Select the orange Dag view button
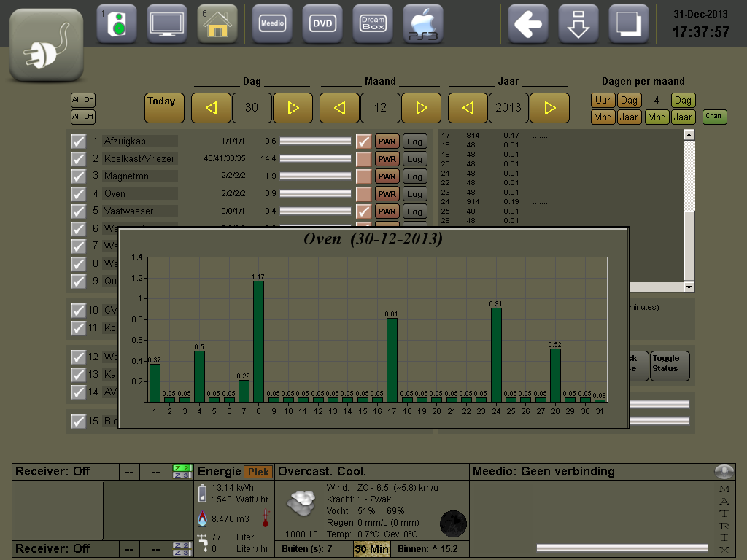The width and height of the screenshot is (747, 560). coord(629,100)
